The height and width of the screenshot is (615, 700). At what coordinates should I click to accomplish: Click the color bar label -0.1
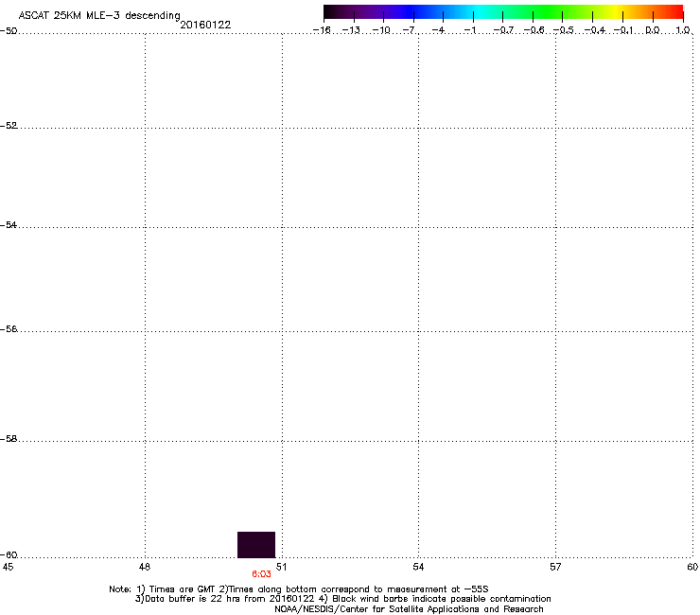623,30
